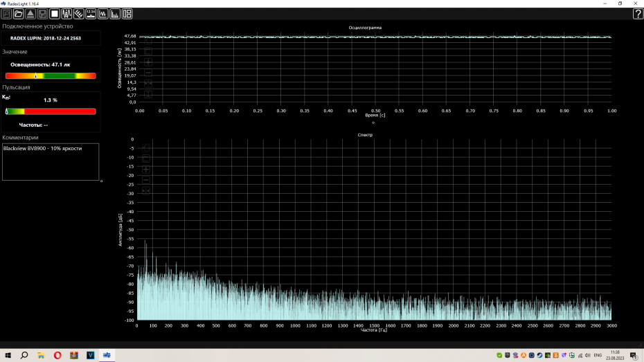Toggle the spectrum bar chart view
The height and width of the screenshot is (362, 644).
[115, 14]
